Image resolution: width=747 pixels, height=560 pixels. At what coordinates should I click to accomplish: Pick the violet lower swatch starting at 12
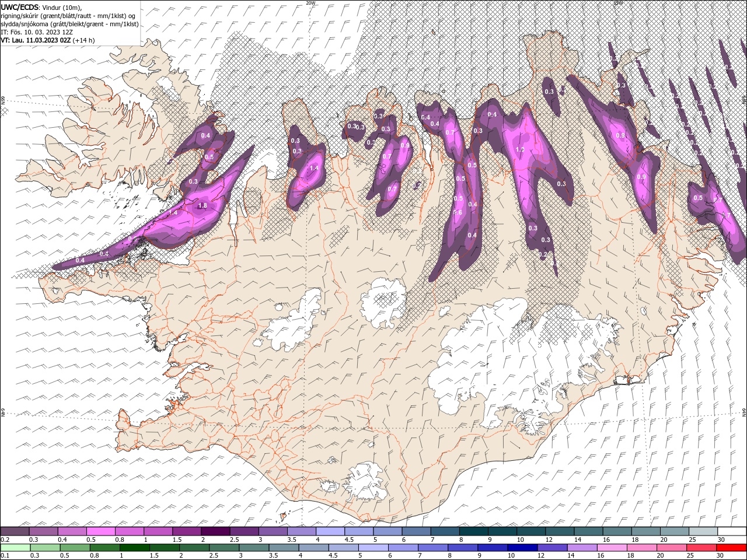(552, 548)
